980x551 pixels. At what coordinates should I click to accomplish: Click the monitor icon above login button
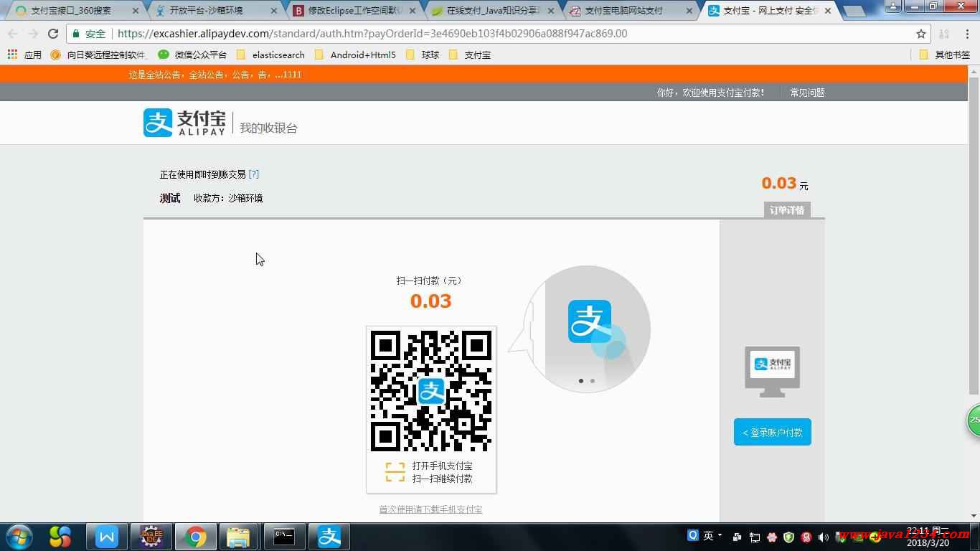click(772, 372)
